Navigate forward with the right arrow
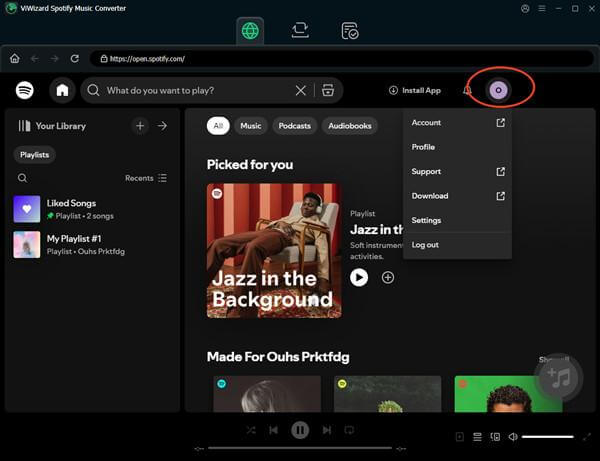 (x=54, y=59)
